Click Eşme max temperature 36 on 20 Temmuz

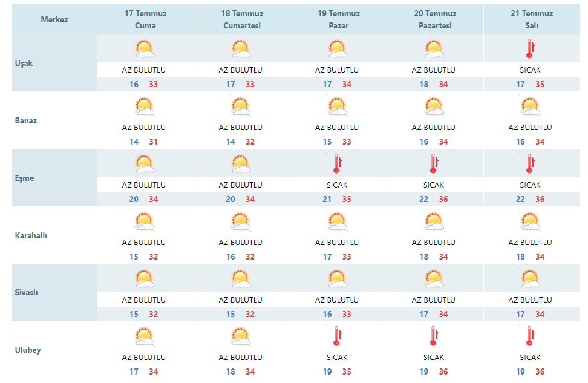[443, 199]
